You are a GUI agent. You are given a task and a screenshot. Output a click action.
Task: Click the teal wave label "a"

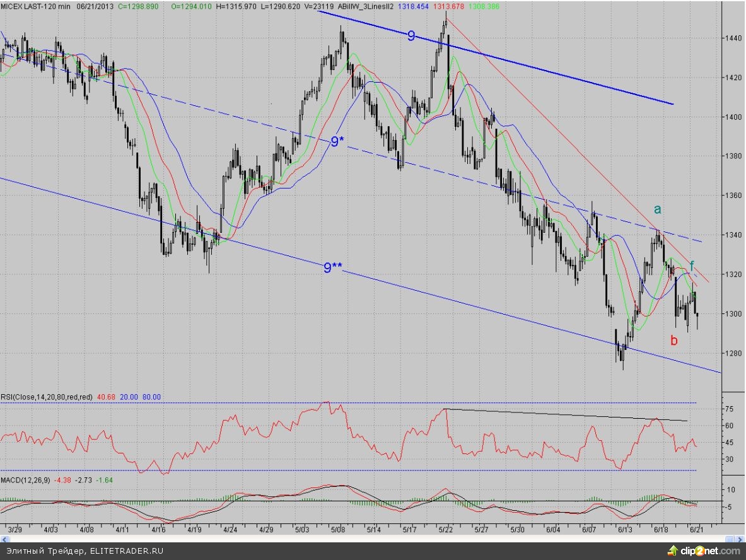pos(658,209)
